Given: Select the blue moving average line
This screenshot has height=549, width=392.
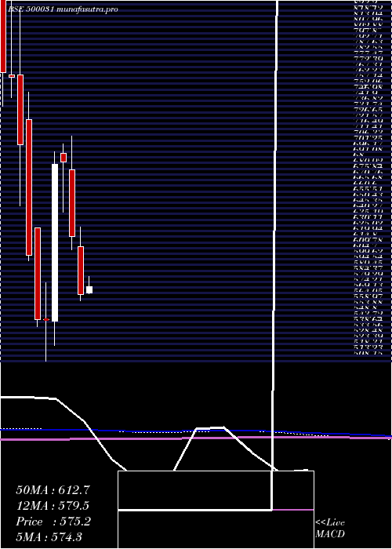Looking at the screenshot, I should pos(196,431).
